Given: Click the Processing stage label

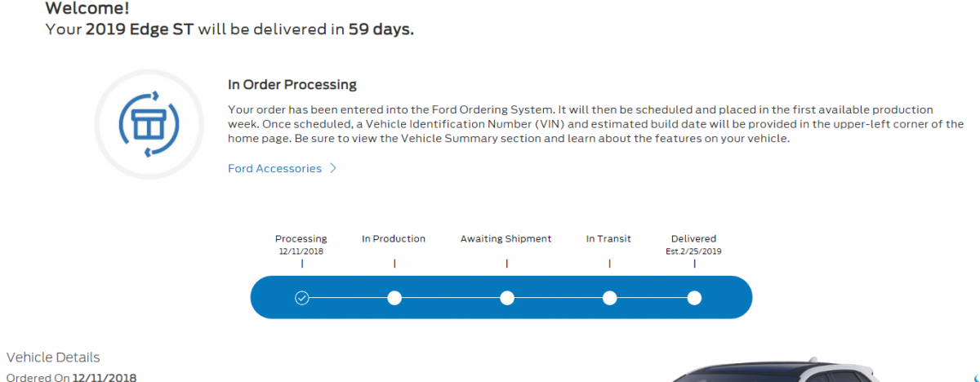Looking at the screenshot, I should coord(301,239).
